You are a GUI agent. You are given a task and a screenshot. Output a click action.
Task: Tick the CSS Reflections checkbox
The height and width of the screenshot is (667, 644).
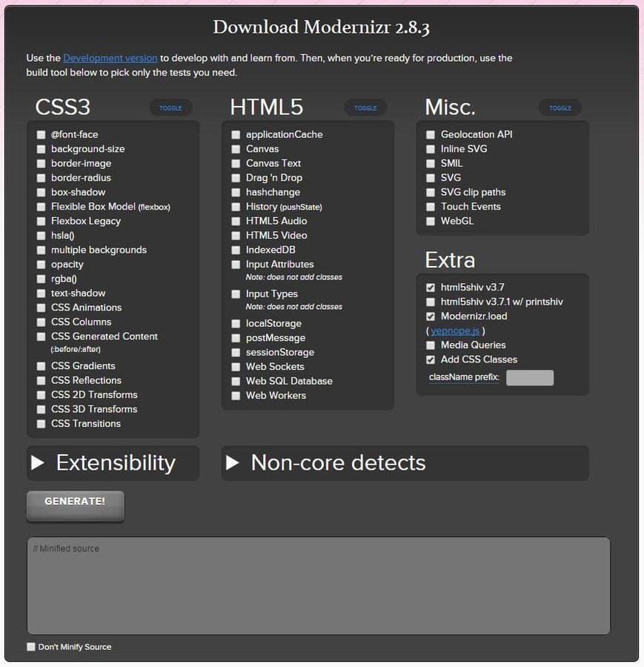click(x=41, y=381)
